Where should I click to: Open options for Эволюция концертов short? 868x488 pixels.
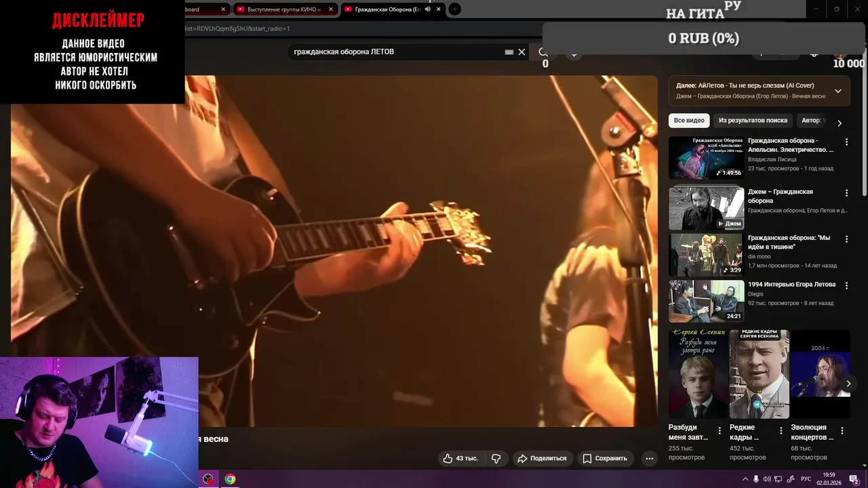(x=842, y=430)
